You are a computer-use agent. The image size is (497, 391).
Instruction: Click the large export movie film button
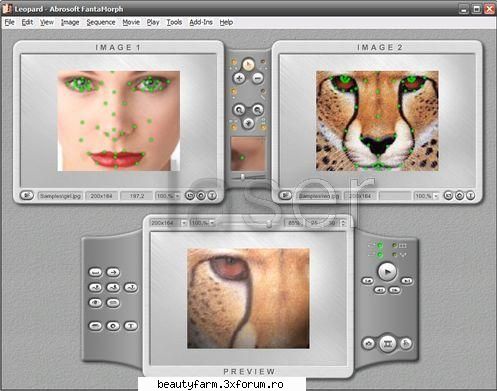(x=387, y=343)
